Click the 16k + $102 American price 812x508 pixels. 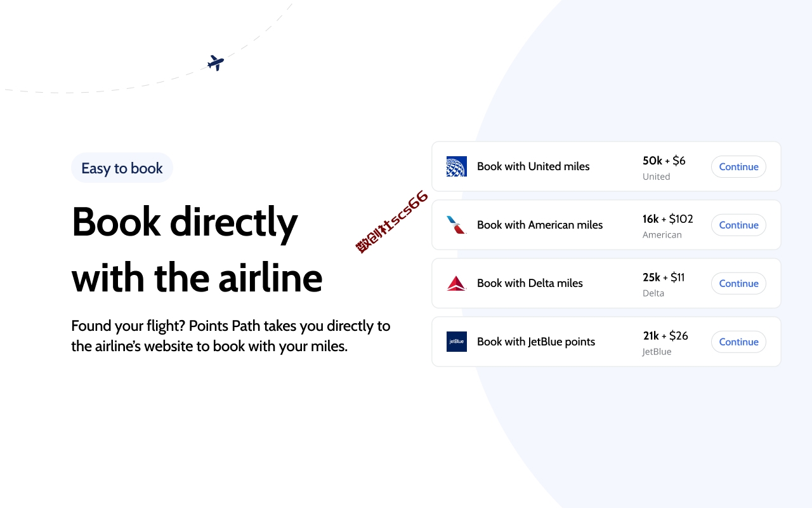(668, 219)
